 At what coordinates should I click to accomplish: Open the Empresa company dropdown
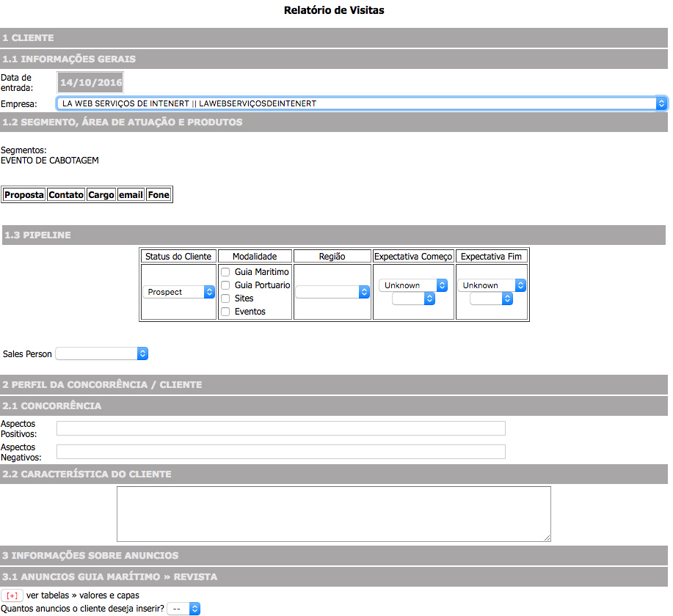click(361, 103)
